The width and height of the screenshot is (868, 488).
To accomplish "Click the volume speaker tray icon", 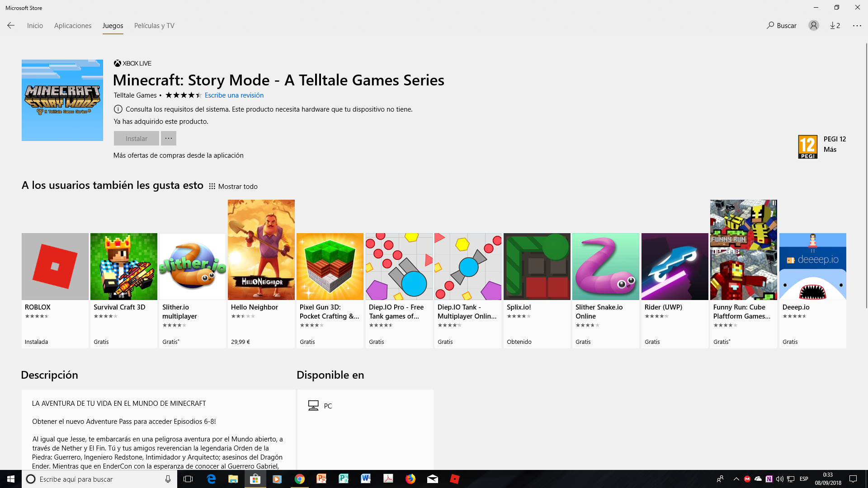I will point(780,479).
